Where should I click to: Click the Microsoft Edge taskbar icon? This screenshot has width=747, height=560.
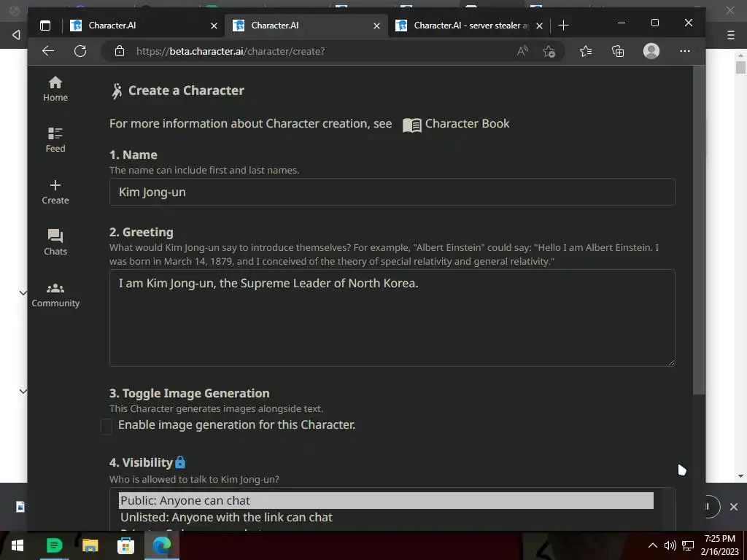(x=162, y=545)
